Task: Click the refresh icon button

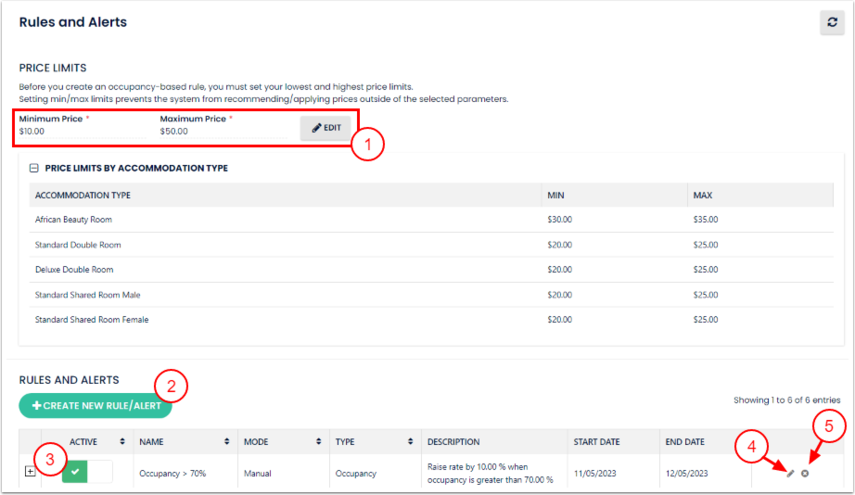Action: 831,22
